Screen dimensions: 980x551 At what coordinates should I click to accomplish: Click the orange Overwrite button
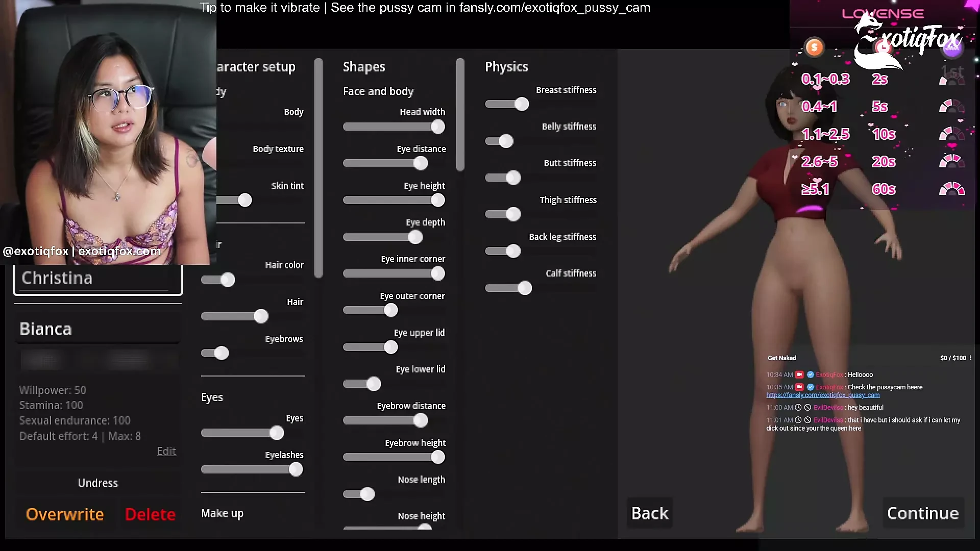click(x=65, y=514)
